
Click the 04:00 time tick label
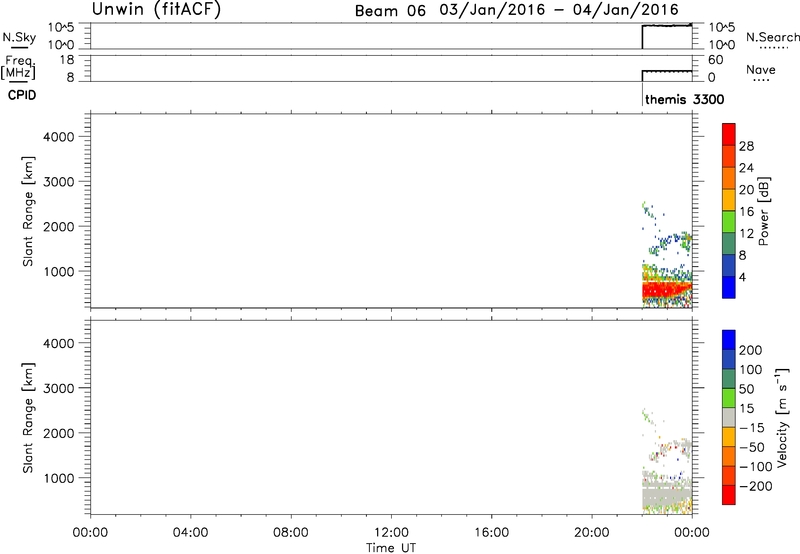coord(190,533)
